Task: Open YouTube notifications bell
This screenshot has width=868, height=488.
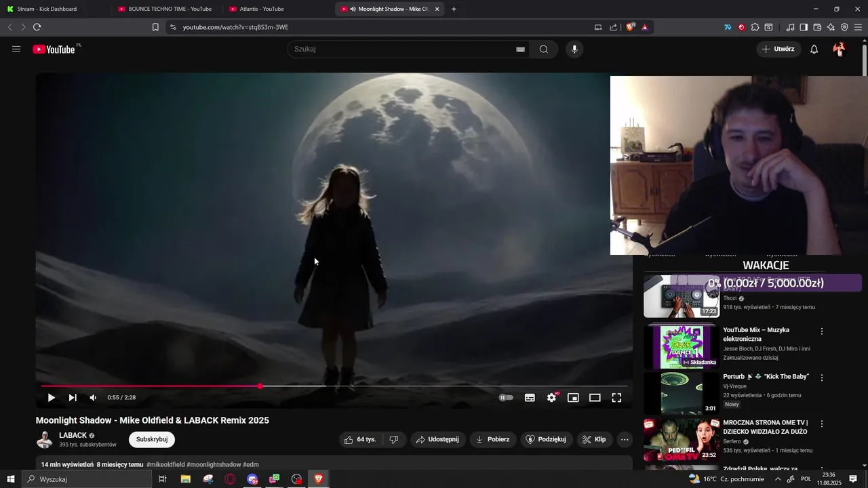Action: point(814,49)
